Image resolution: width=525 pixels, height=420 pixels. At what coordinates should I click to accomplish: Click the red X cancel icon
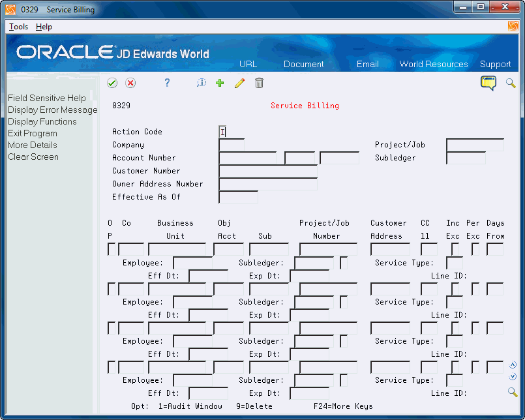[x=130, y=83]
